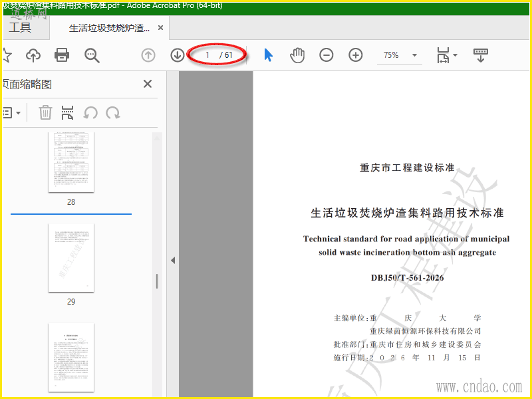Choose the selection arrow tool

coord(269,55)
